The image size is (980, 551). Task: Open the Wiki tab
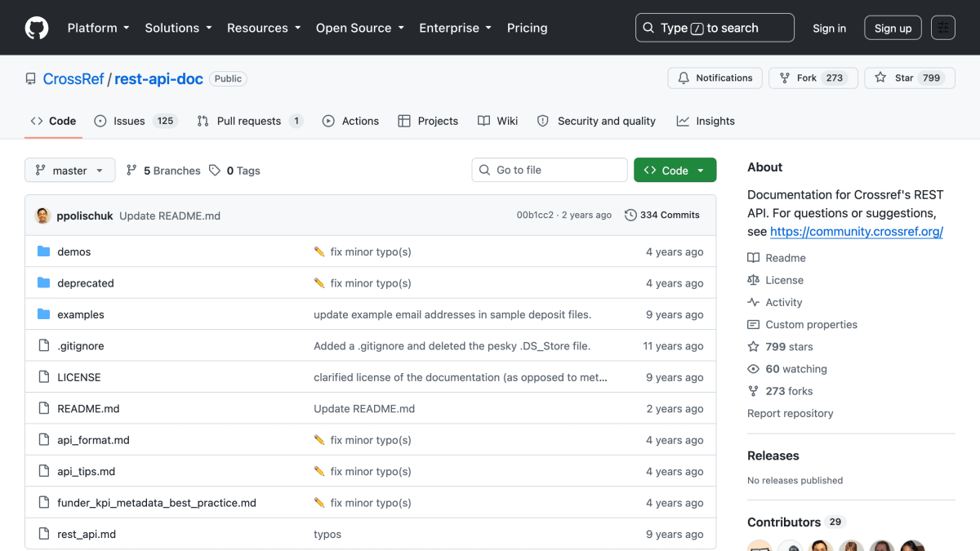497,121
